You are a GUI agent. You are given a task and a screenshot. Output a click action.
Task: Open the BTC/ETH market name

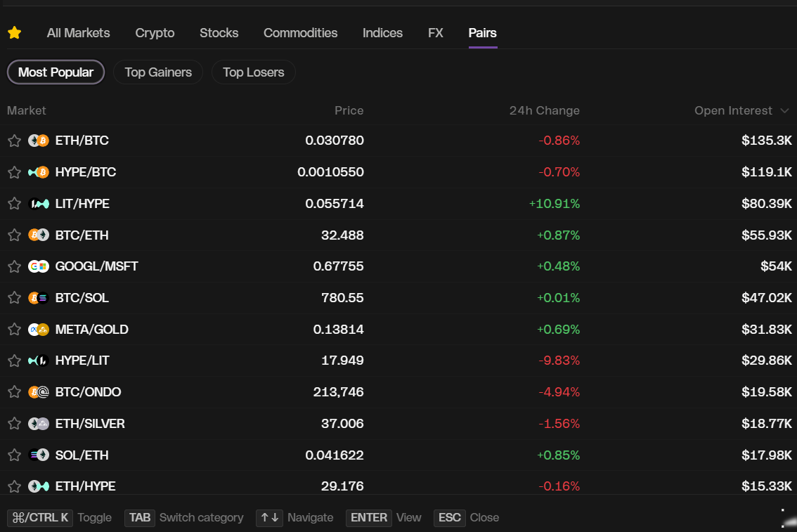tap(82, 235)
